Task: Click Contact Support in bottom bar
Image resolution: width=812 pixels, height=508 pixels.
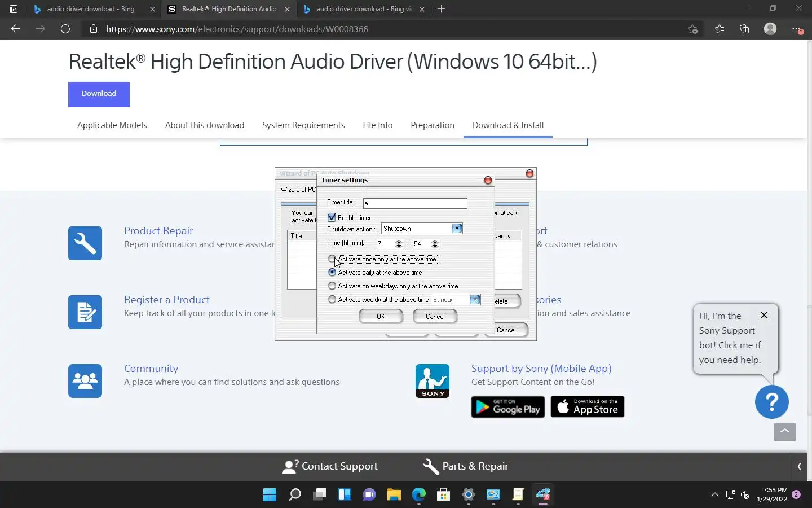Action: [330, 466]
